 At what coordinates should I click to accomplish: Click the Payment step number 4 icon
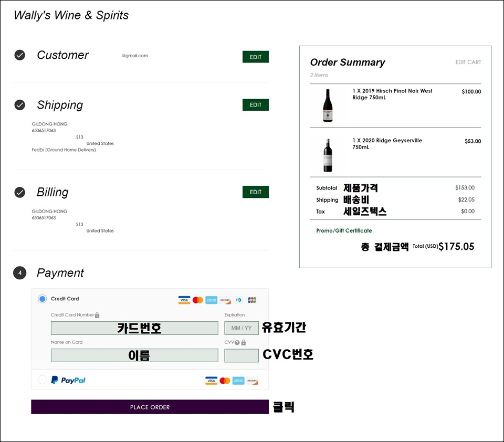tap(19, 273)
